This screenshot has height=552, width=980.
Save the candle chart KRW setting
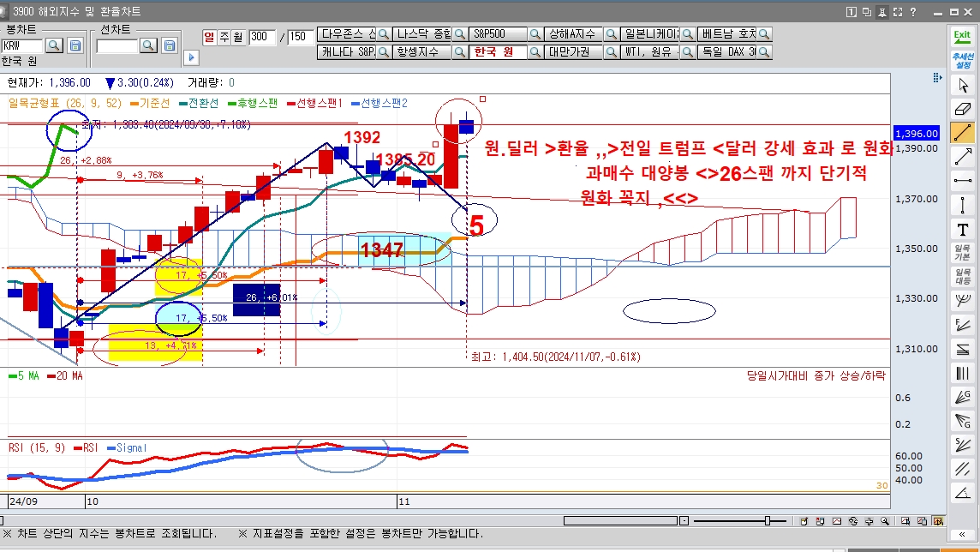point(75,45)
